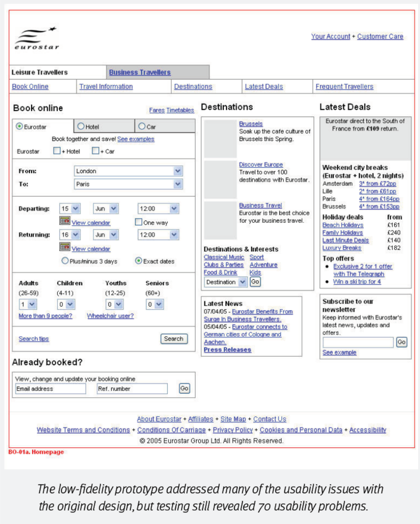This screenshot has width=420, height=524.
Task: Open Travel Information menu item
Action: (106, 87)
